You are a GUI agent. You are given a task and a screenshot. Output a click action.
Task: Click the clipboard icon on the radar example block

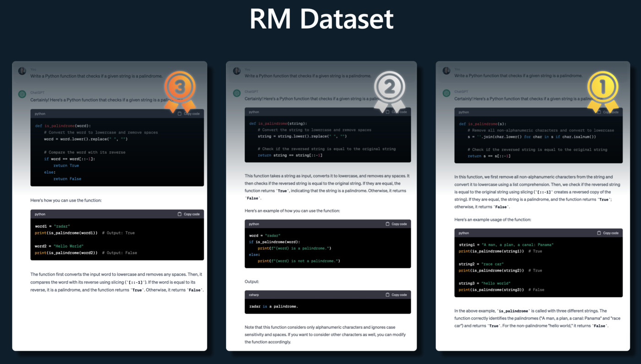387,224
